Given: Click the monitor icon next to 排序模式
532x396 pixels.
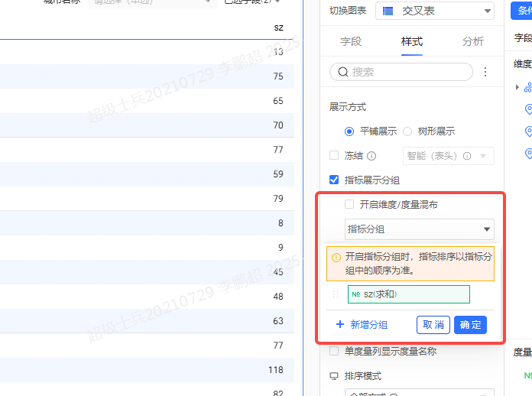Looking at the screenshot, I should coord(334,376).
